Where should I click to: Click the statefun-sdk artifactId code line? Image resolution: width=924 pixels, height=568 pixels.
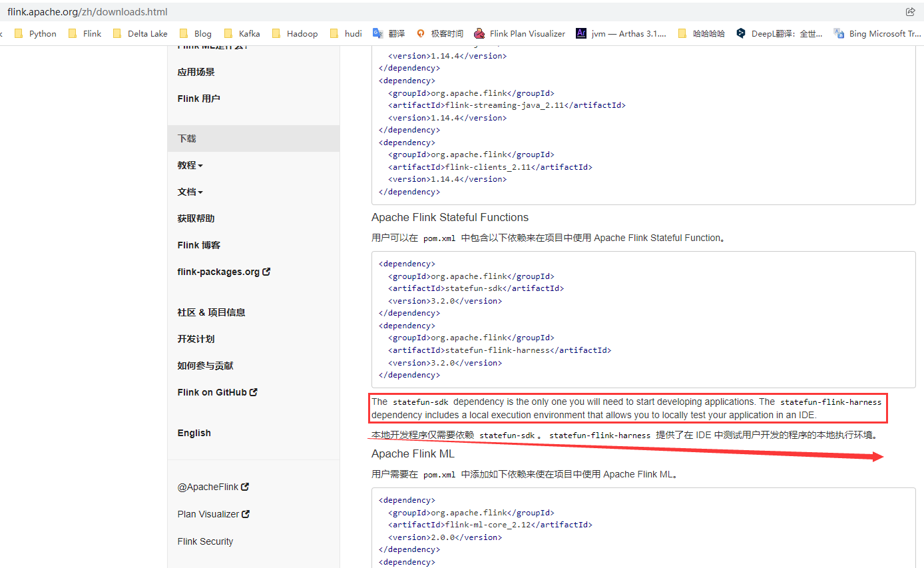point(476,288)
